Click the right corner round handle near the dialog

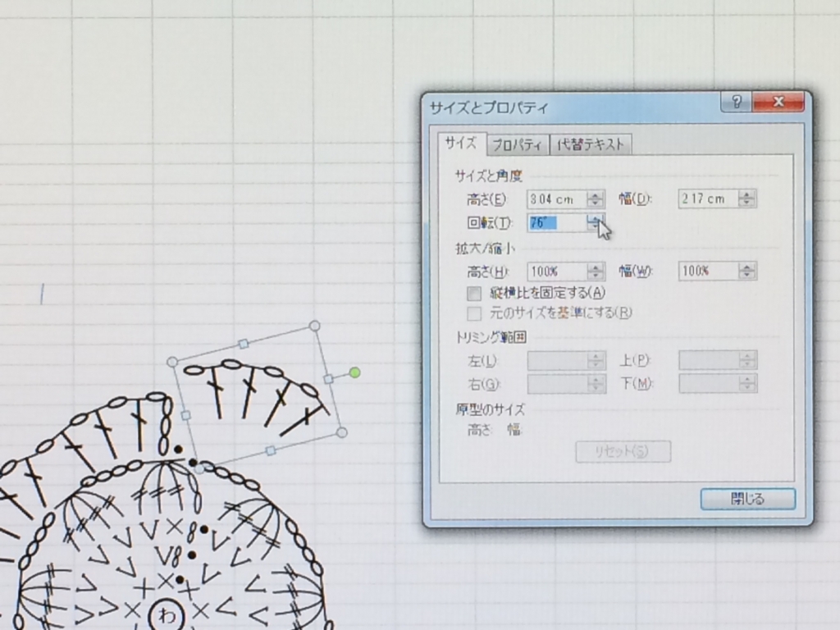coord(342,432)
